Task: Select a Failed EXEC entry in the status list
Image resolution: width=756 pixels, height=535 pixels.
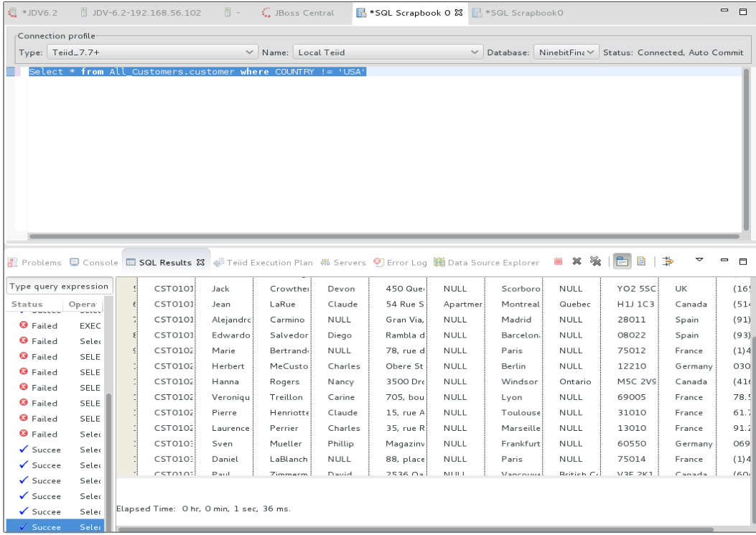Action: 43,325
